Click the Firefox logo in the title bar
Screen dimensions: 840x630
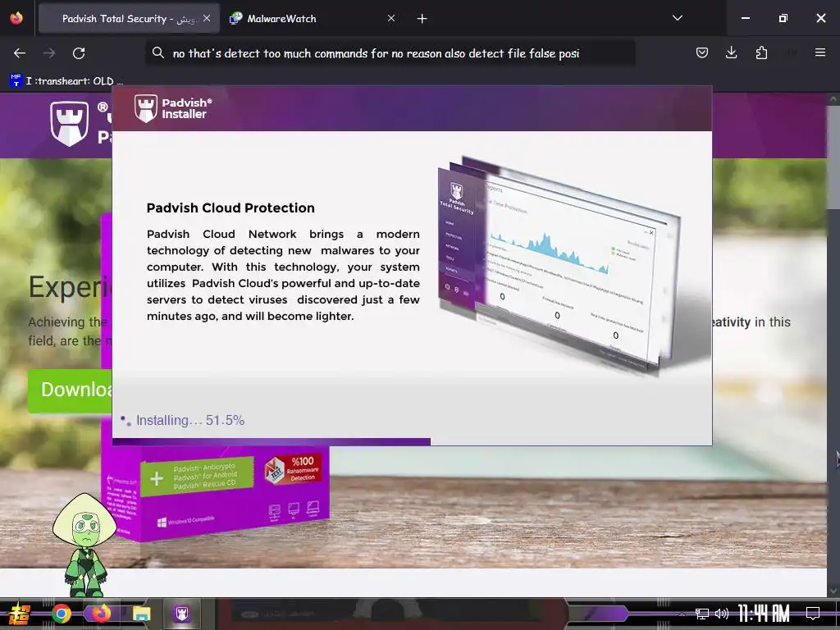point(16,18)
